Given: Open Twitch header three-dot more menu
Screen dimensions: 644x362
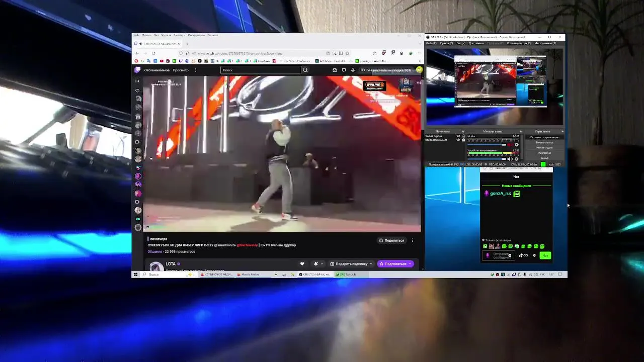Looking at the screenshot, I should (x=196, y=70).
